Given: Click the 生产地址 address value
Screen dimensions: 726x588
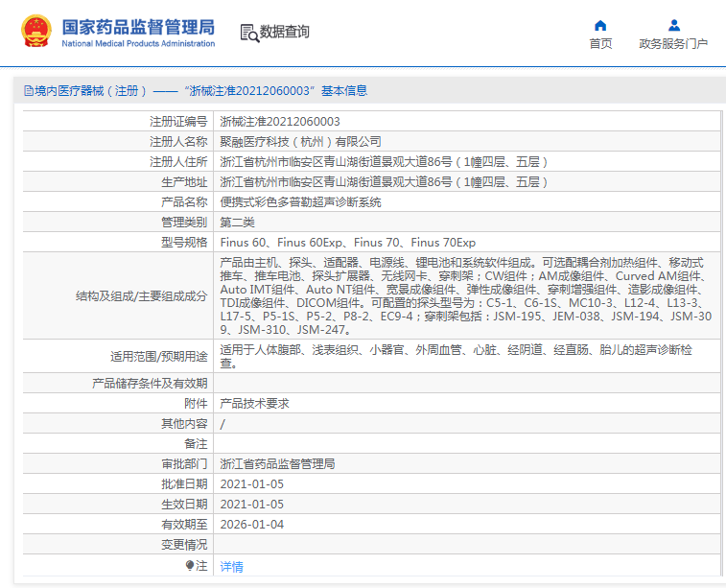Looking at the screenshot, I should (384, 182).
